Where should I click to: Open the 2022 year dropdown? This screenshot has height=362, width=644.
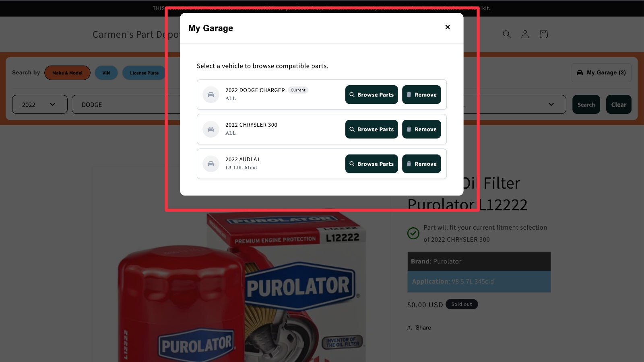[39, 104]
